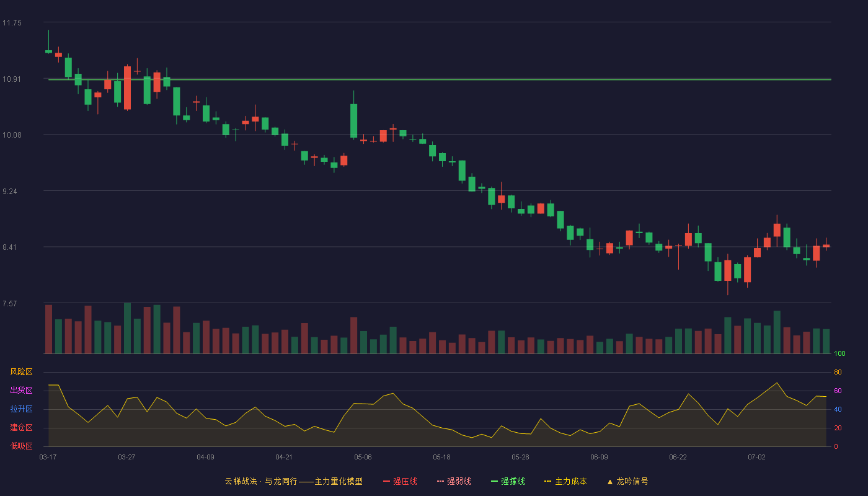The image size is (868, 496).
Task: Click the green horizontal support line at 10.91
Action: tap(440, 79)
